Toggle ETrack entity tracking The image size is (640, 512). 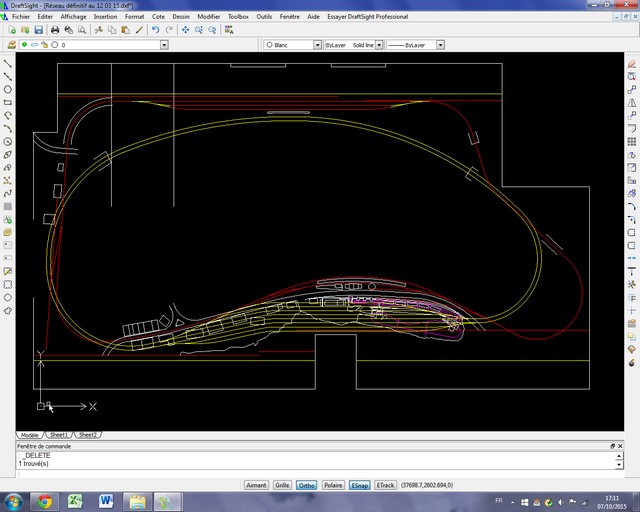pyautogui.click(x=385, y=485)
